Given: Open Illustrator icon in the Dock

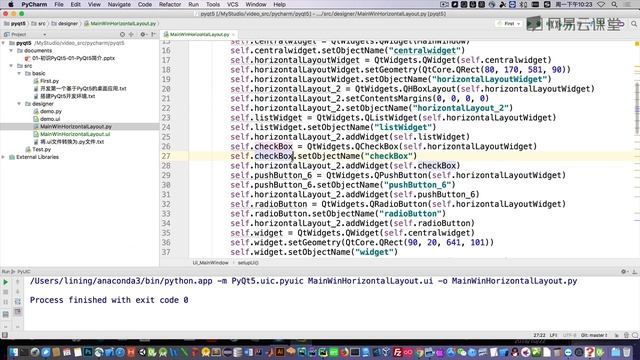Looking at the screenshot, I should pyautogui.click(x=280, y=352).
